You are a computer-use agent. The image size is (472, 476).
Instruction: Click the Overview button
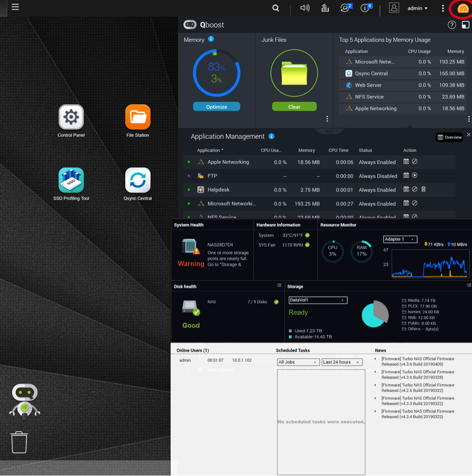tap(449, 137)
